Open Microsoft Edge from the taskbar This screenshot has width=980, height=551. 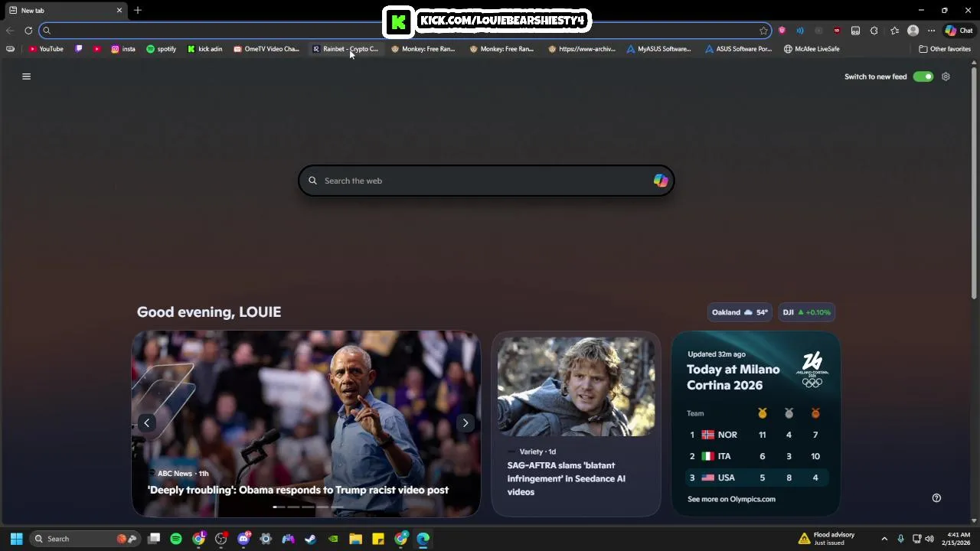click(x=423, y=539)
